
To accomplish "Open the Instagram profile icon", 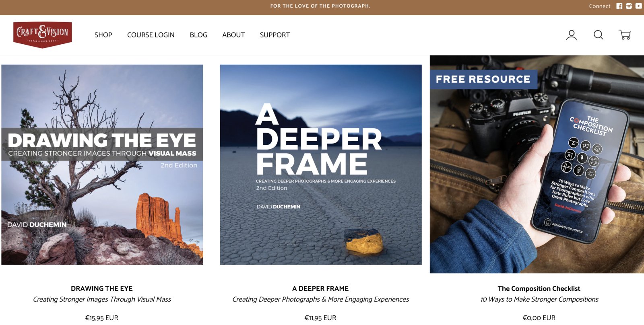I will pos(629,6).
